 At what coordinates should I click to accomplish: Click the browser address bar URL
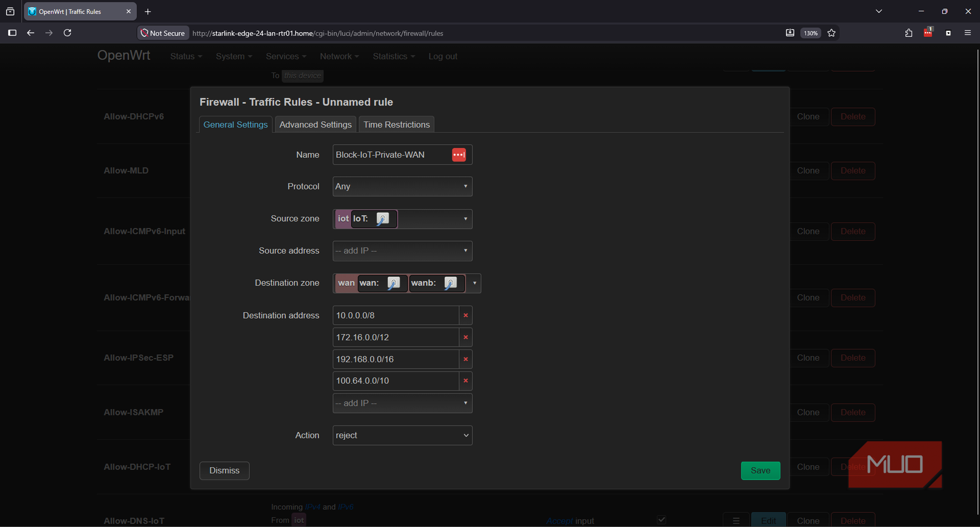pyautogui.click(x=318, y=33)
